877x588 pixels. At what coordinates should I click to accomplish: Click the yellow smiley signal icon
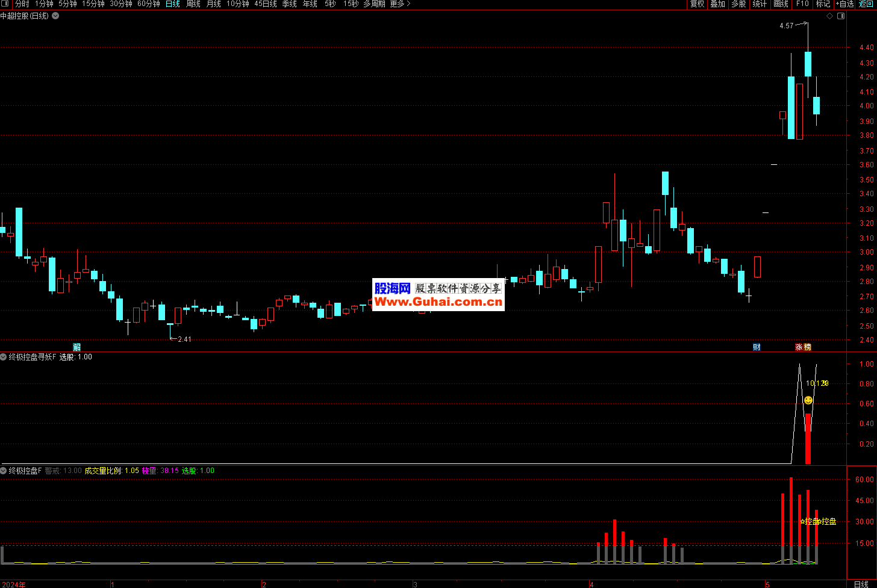pyautogui.click(x=808, y=400)
